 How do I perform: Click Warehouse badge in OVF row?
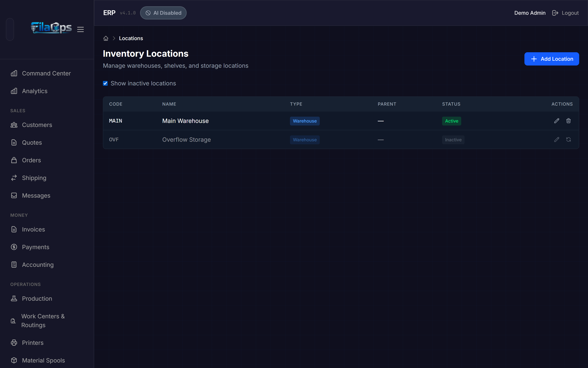[x=305, y=140]
